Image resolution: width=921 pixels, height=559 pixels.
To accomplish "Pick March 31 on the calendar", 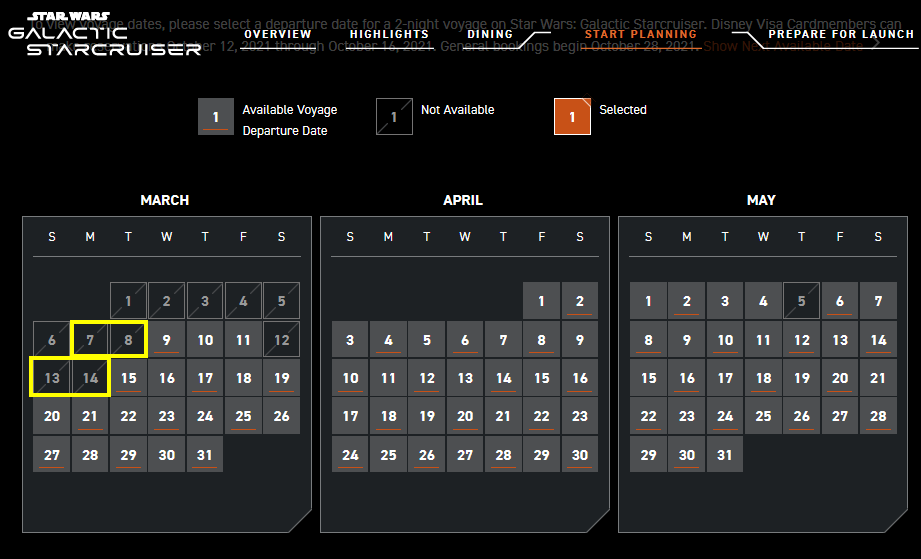I will click(205, 455).
